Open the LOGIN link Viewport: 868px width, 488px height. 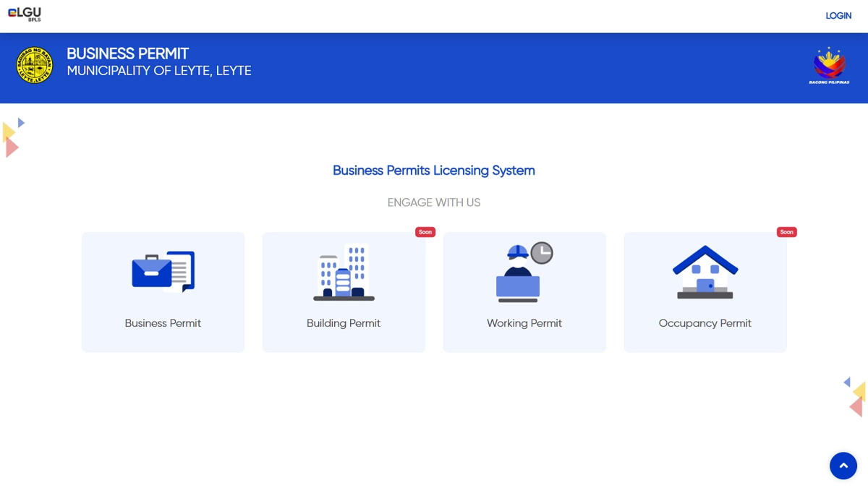pos(838,16)
